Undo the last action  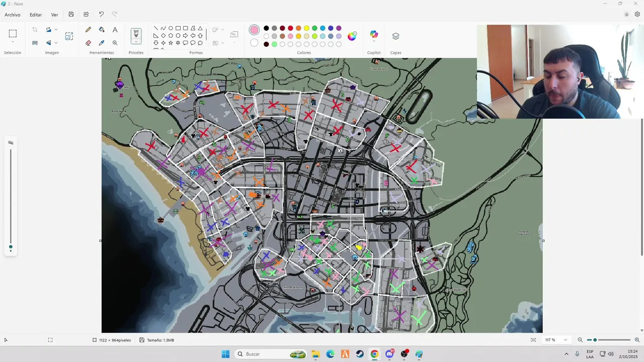coord(101,15)
